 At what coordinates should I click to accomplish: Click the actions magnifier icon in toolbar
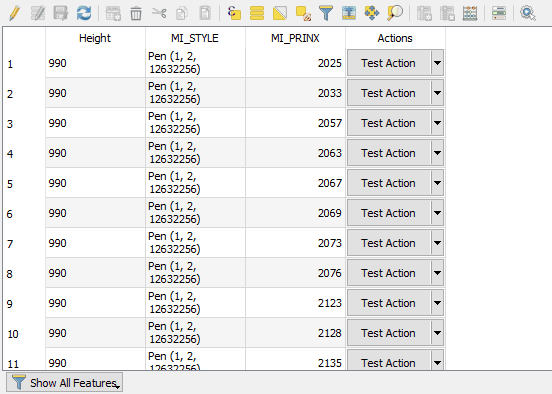[528, 13]
